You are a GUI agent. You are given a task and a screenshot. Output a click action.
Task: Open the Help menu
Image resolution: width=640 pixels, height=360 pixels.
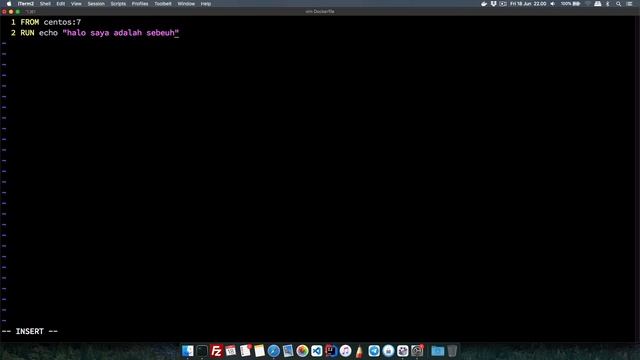pos(206,4)
